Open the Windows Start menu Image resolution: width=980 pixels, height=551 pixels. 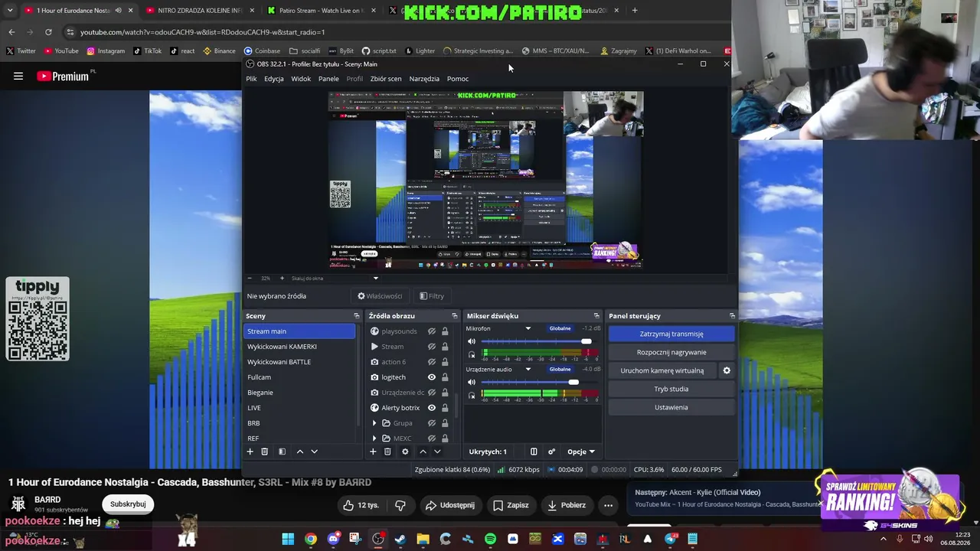pos(288,540)
